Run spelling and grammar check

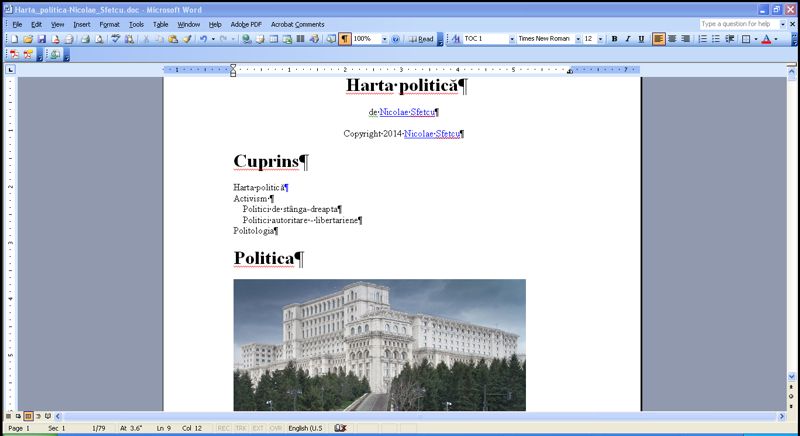click(116, 39)
